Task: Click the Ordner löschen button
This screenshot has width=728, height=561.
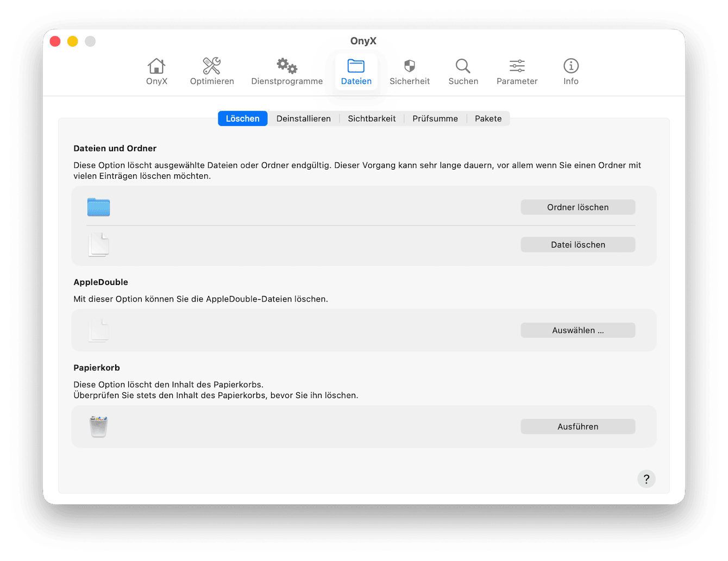Action: click(x=578, y=207)
